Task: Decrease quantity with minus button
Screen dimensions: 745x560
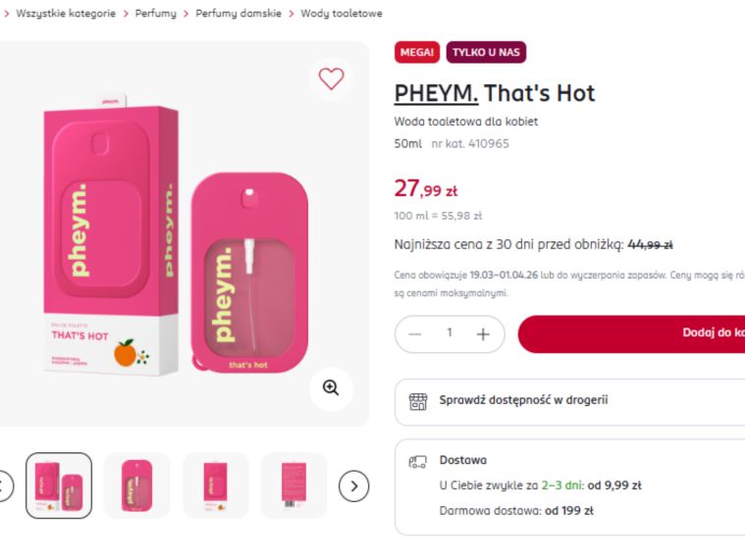Action: pos(415,334)
